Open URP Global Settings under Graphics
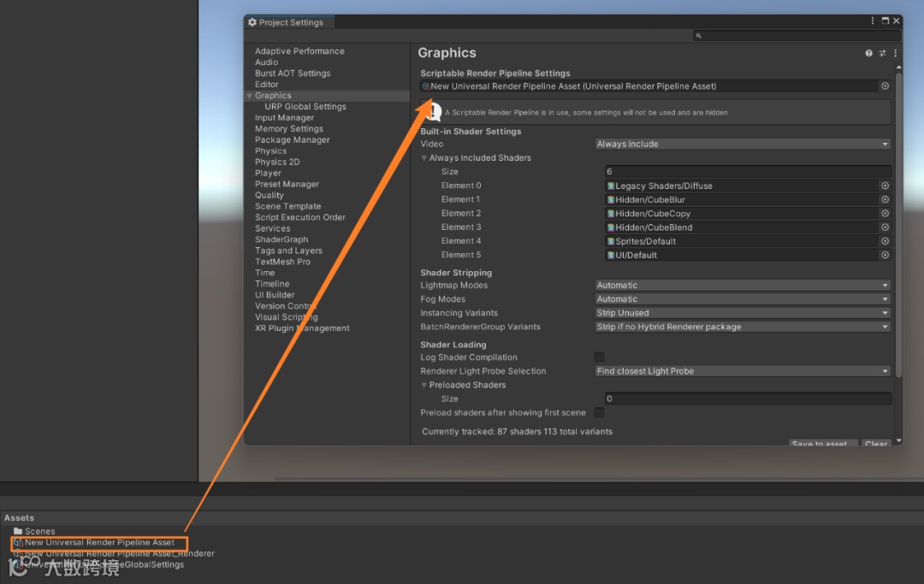924x584 pixels. [305, 107]
